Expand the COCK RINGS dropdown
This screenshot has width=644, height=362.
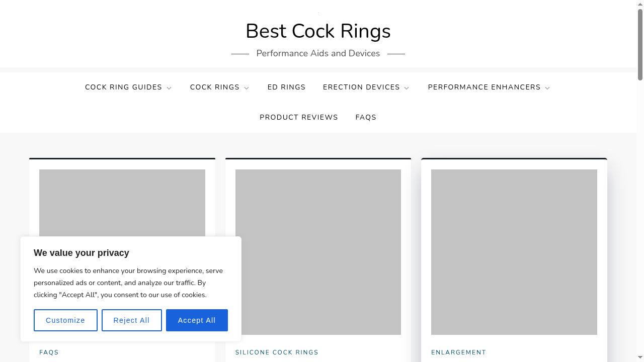[215, 87]
